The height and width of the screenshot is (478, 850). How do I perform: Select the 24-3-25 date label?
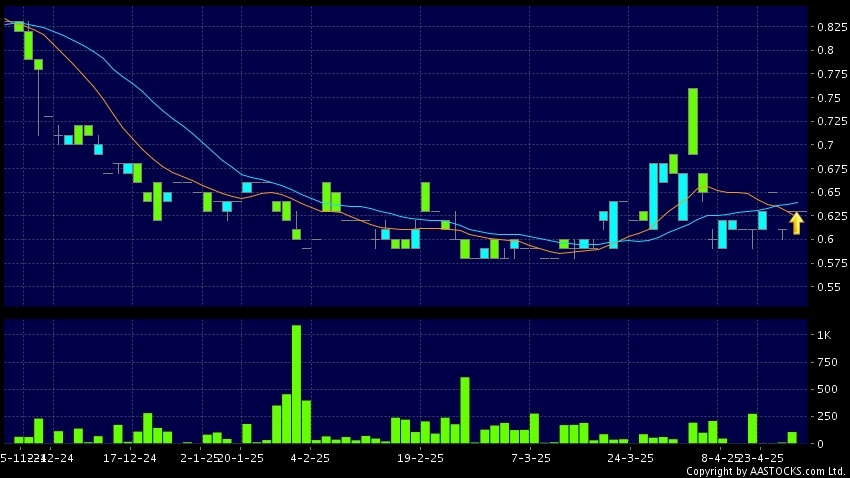630,458
